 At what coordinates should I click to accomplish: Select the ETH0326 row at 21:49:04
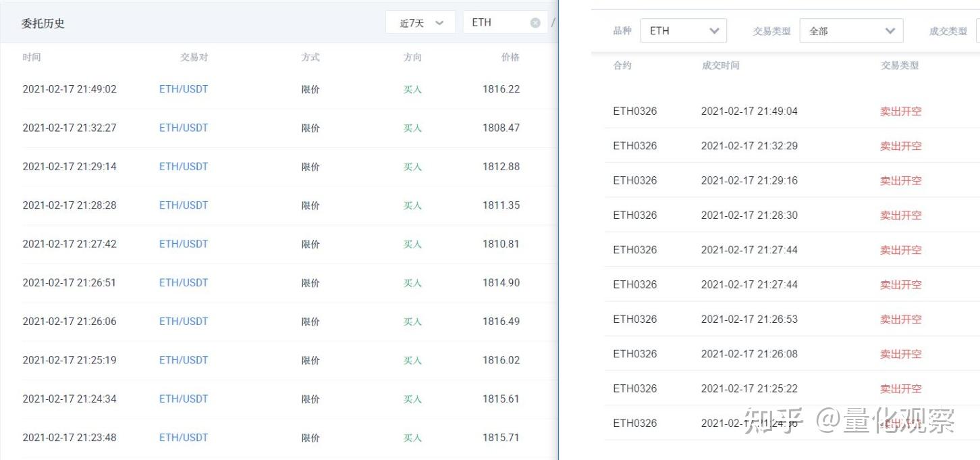click(x=792, y=111)
